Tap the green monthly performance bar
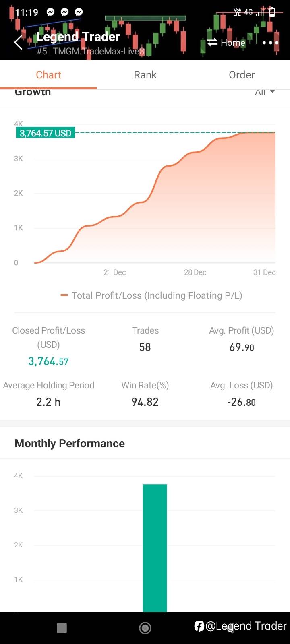 [x=155, y=547]
